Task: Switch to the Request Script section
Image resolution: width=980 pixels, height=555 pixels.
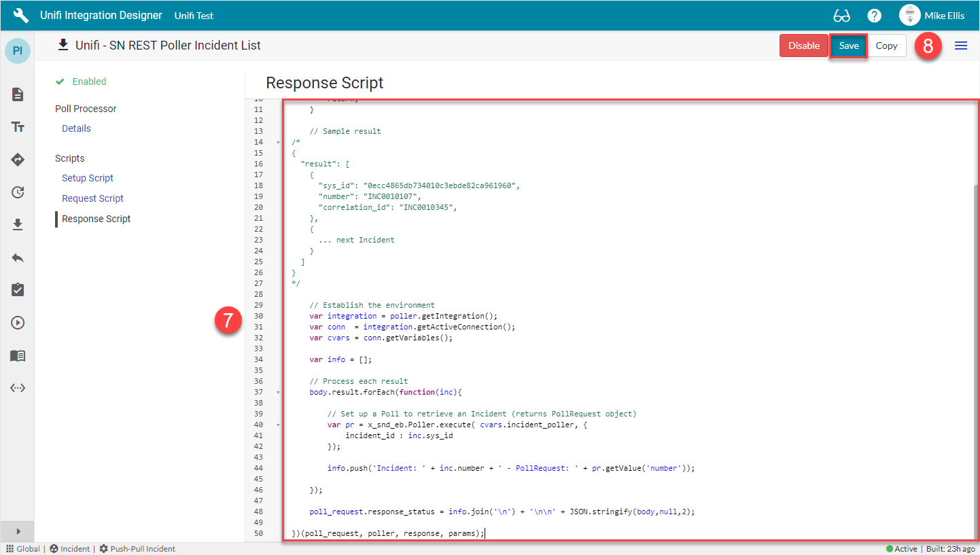Action: tap(92, 198)
